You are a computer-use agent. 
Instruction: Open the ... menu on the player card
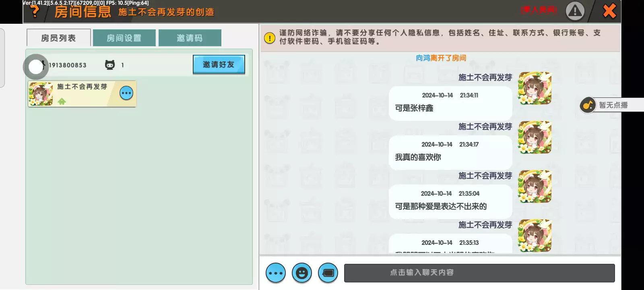(x=126, y=93)
